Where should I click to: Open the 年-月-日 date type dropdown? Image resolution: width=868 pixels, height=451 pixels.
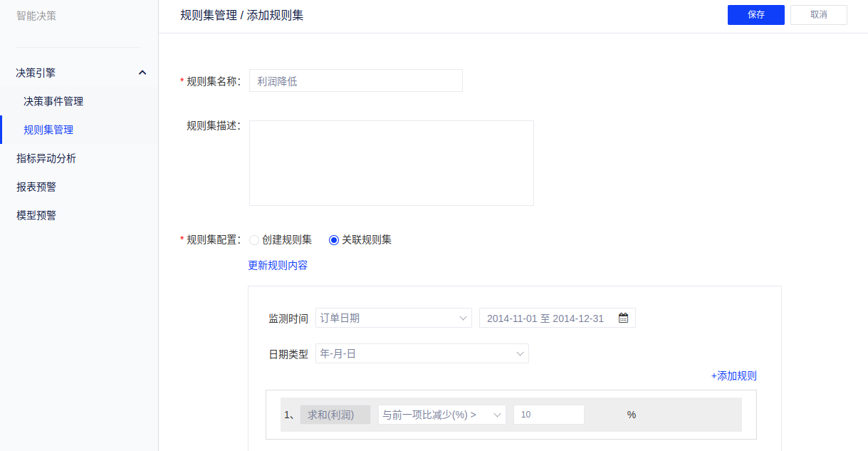coord(422,353)
